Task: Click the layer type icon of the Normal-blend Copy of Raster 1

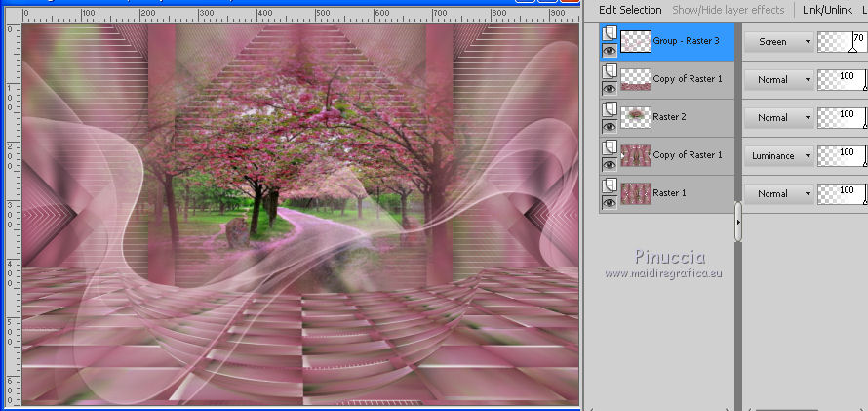Action: [x=609, y=71]
